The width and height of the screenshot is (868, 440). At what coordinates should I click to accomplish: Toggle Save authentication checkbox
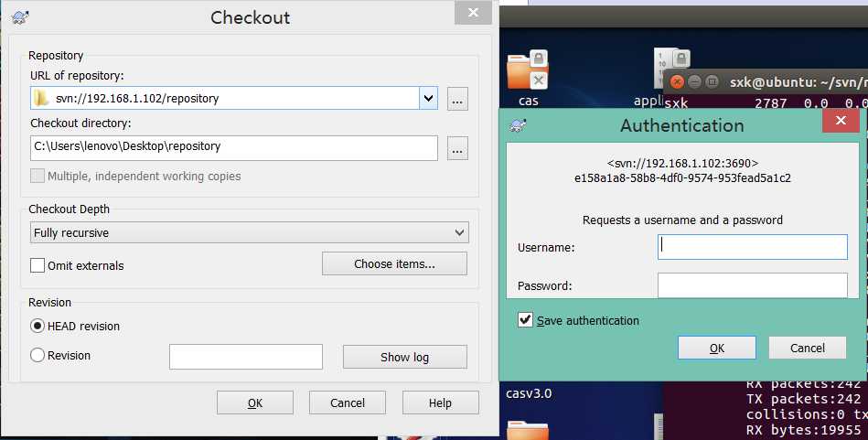(x=525, y=320)
